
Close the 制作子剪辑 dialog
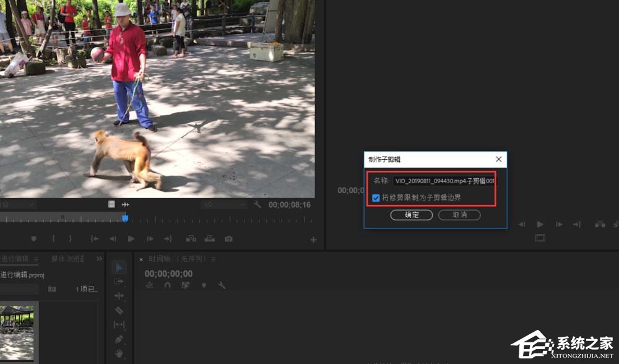click(498, 160)
